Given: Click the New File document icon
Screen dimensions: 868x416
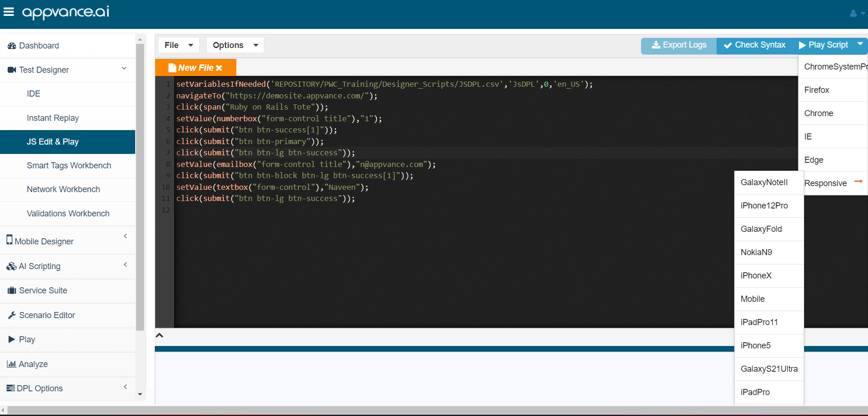Looking at the screenshot, I should 172,68.
